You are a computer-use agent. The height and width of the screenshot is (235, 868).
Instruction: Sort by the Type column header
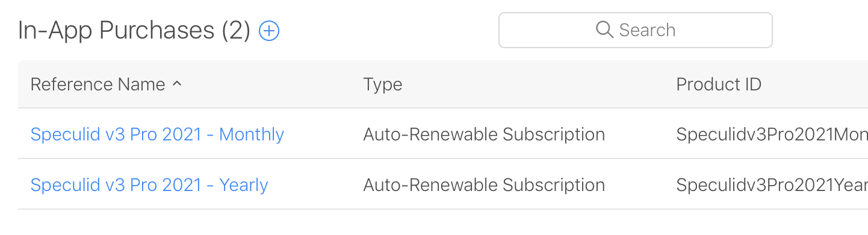click(383, 84)
